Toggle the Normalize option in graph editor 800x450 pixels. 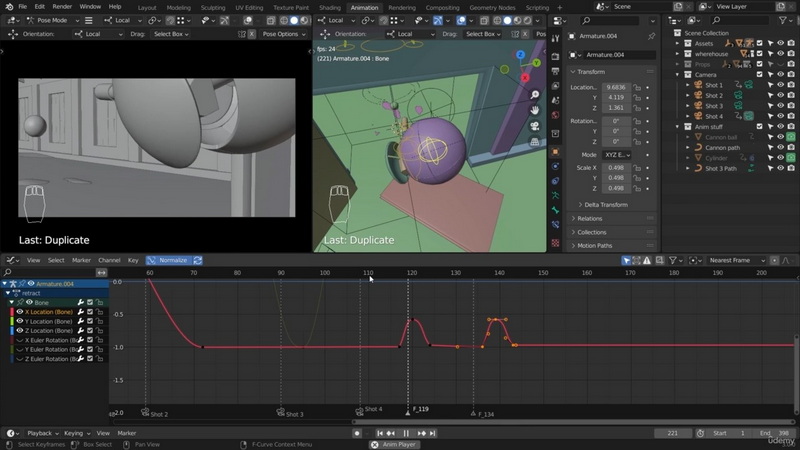coord(168,260)
